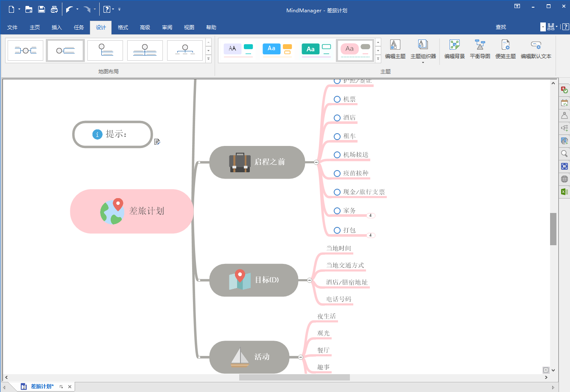Open the 编辑主题 (Edit Theme) tool
Viewport: 570px width, 392px height.
click(395, 50)
